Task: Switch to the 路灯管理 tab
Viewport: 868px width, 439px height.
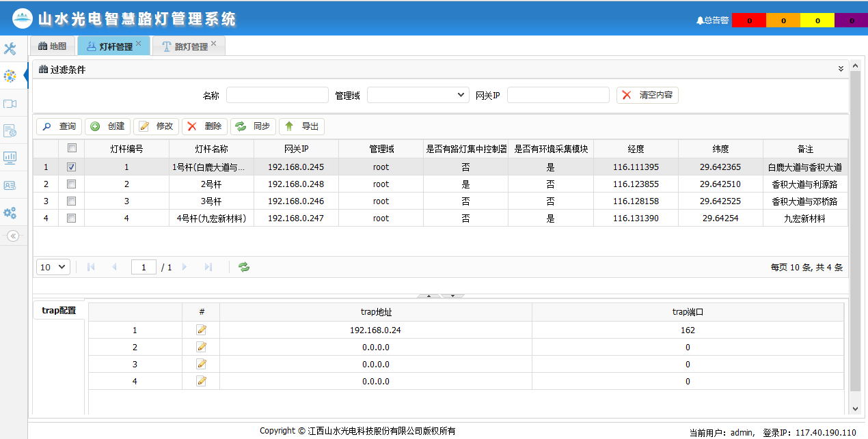Action: [x=185, y=46]
